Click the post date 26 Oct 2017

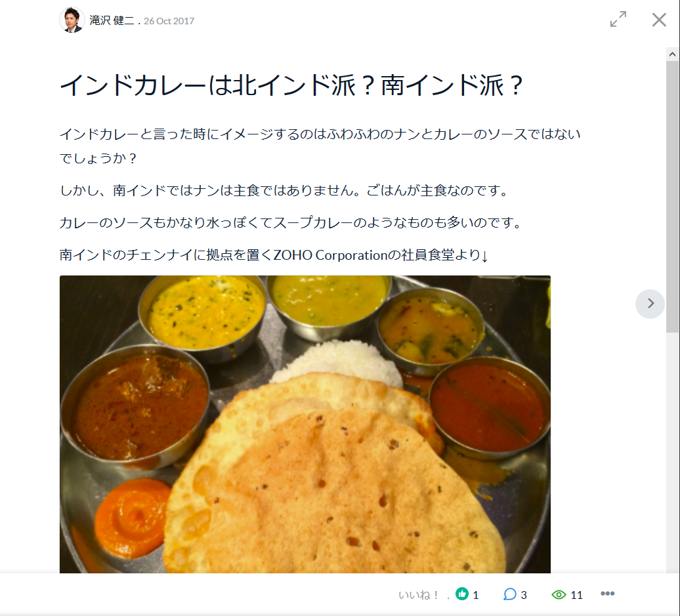pos(169,21)
